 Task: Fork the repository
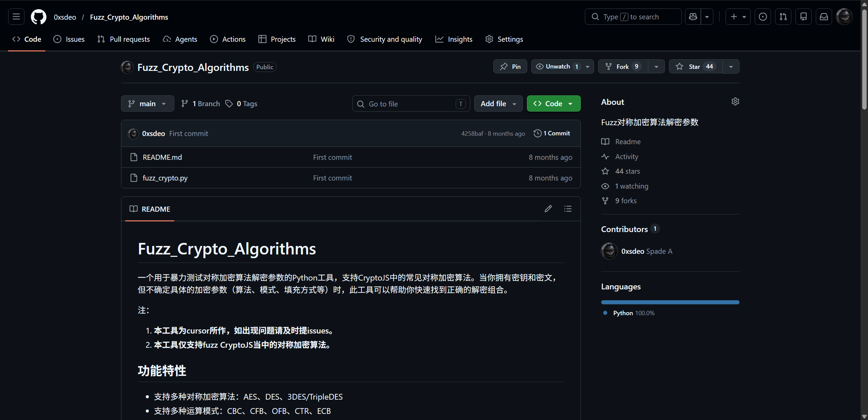click(623, 66)
